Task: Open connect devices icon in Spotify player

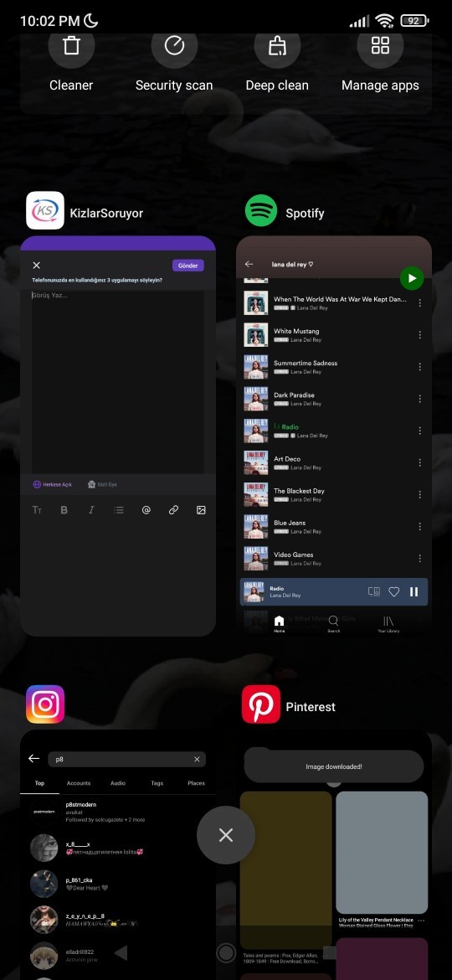Action: [x=374, y=591]
